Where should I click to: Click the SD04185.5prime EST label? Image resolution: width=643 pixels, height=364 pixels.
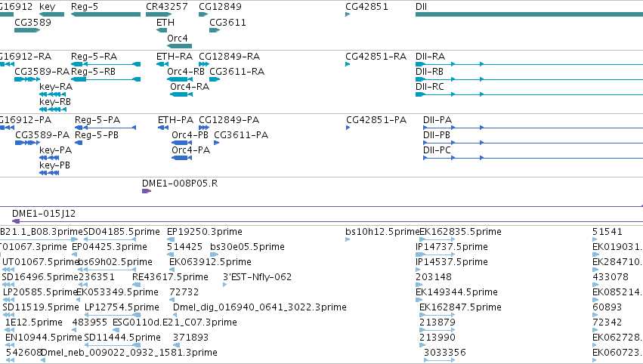coord(122,232)
